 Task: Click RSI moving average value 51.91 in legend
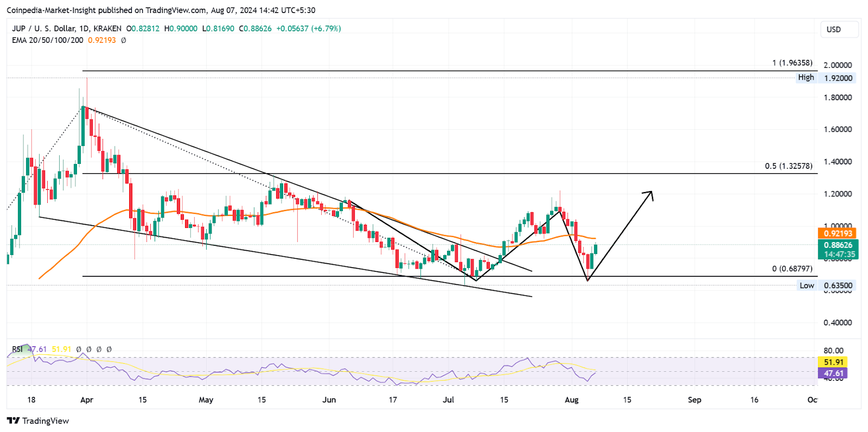pyautogui.click(x=61, y=349)
